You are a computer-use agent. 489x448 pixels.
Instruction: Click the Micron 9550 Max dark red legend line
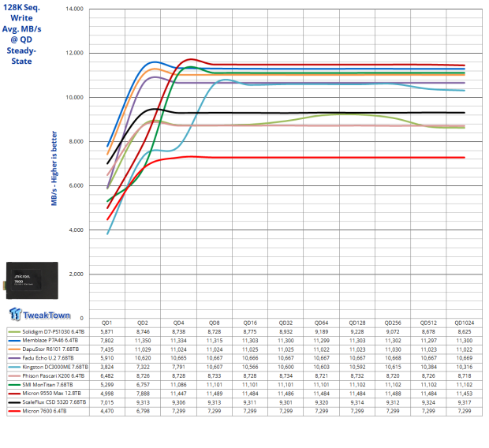[14, 394]
